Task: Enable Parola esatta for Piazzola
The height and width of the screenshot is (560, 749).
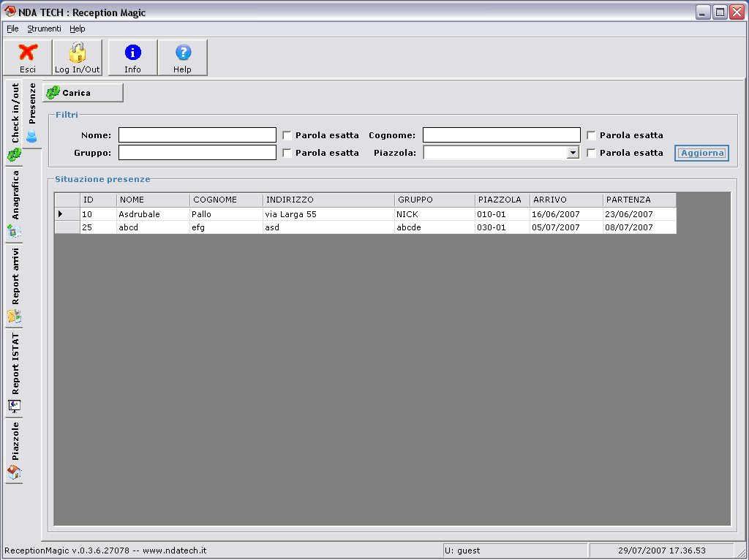Action: click(x=591, y=154)
